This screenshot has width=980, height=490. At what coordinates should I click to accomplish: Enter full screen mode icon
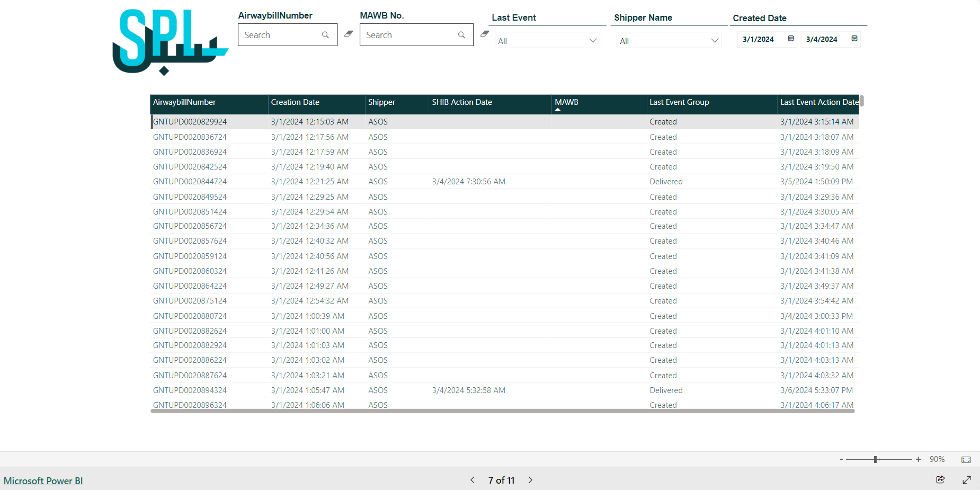[x=967, y=479]
